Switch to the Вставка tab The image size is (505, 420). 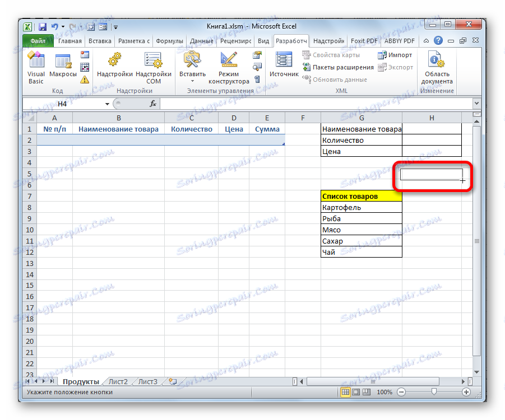[100, 41]
